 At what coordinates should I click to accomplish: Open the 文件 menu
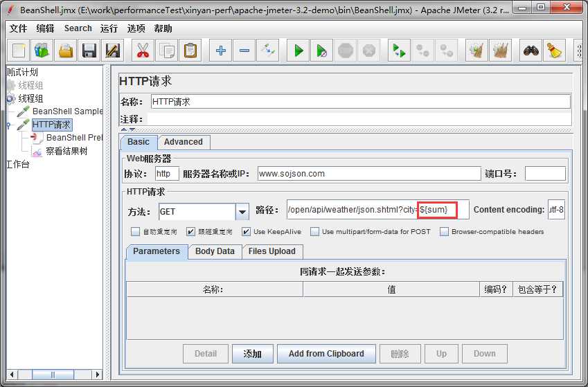click(19, 28)
